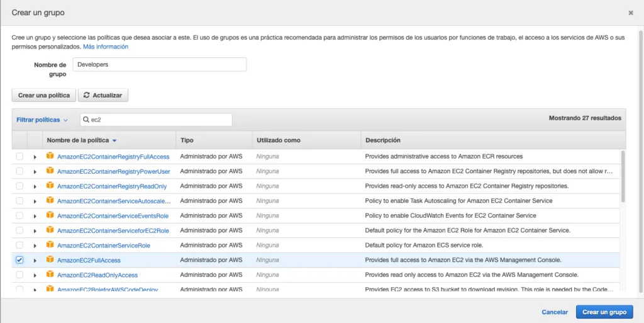644x323 pixels.
Task: Expand AmazonEC2ContainerServiceEventsRole policy details
Action: [x=35, y=216]
